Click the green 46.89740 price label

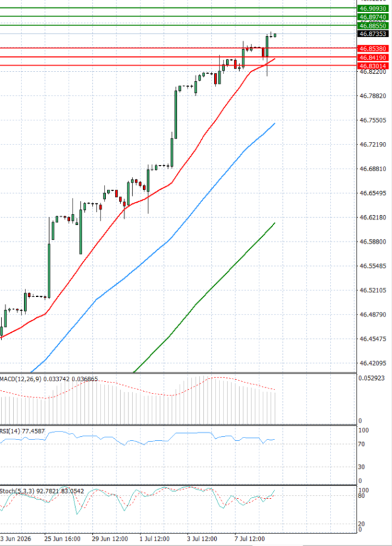tap(373, 17)
